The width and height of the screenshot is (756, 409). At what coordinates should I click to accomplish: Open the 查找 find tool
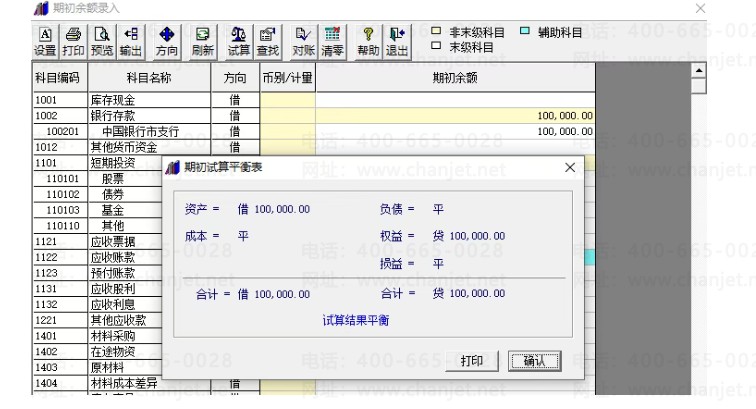pyautogui.click(x=268, y=42)
